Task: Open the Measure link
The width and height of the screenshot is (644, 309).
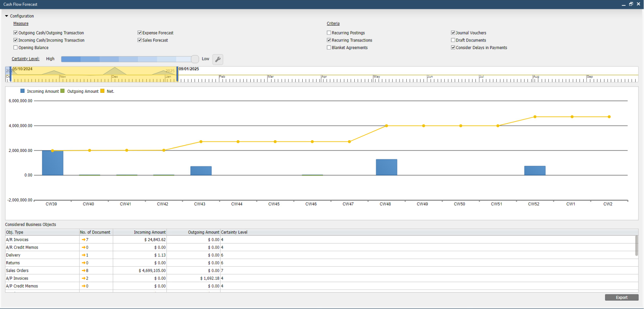Action: point(21,23)
